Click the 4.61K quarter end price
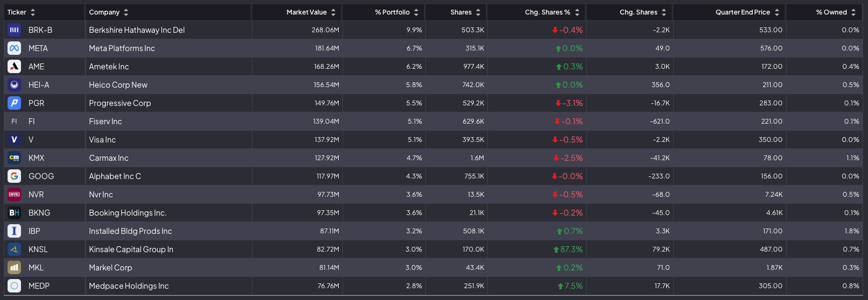This screenshot has height=300, width=868. pos(774,213)
